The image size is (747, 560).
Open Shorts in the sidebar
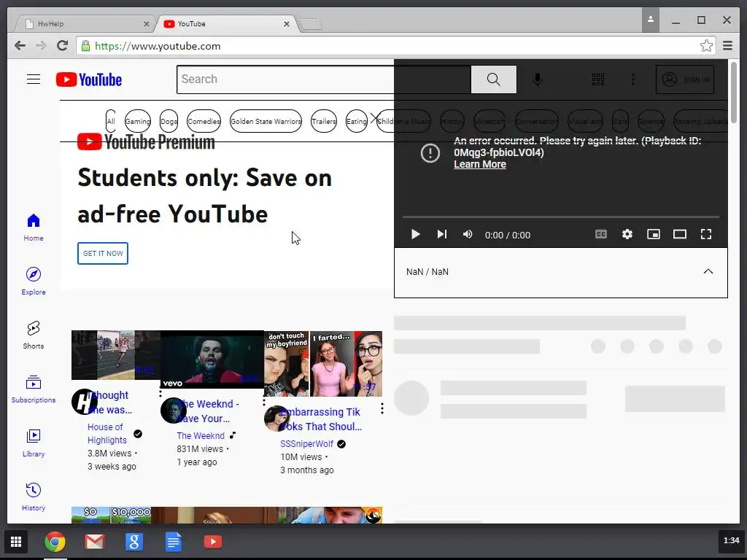[x=34, y=335]
